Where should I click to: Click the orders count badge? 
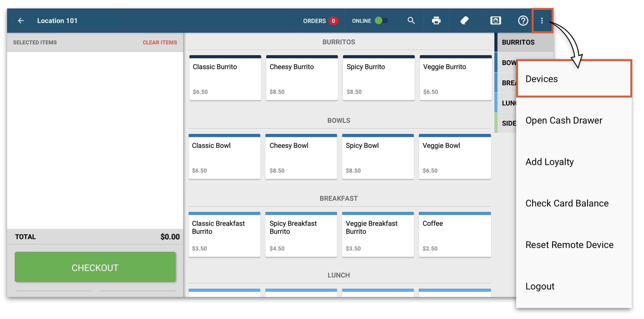333,21
